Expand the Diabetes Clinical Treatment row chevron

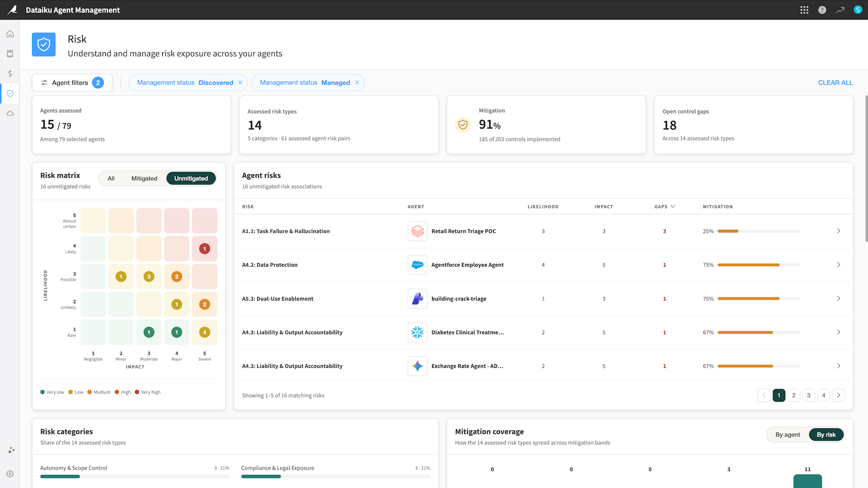pyautogui.click(x=839, y=332)
